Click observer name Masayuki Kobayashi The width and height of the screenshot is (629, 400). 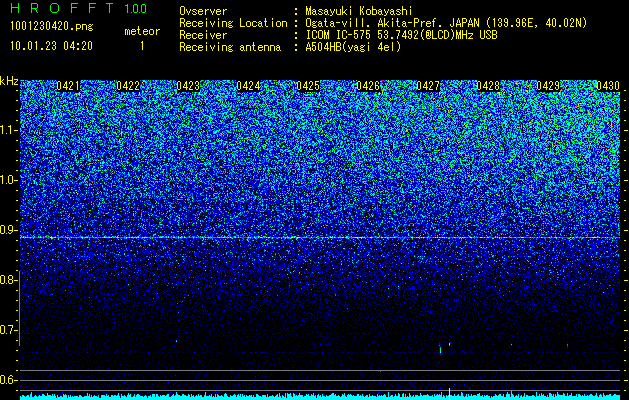(359, 11)
